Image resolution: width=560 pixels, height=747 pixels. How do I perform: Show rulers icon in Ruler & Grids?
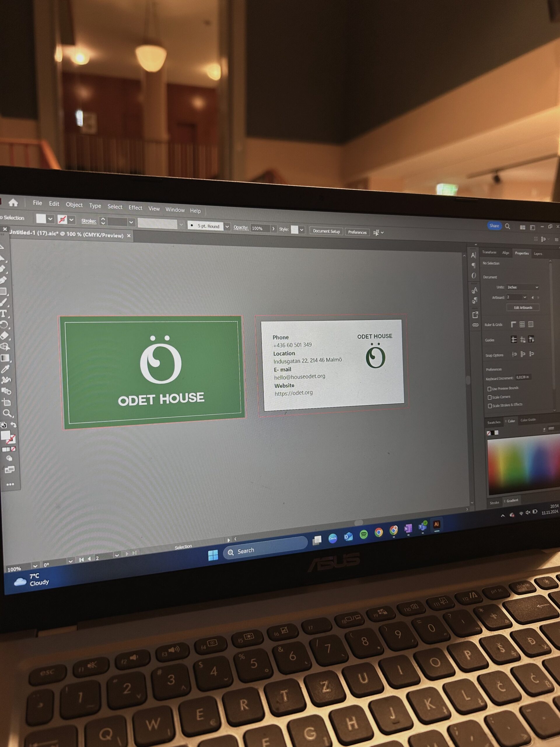513,324
